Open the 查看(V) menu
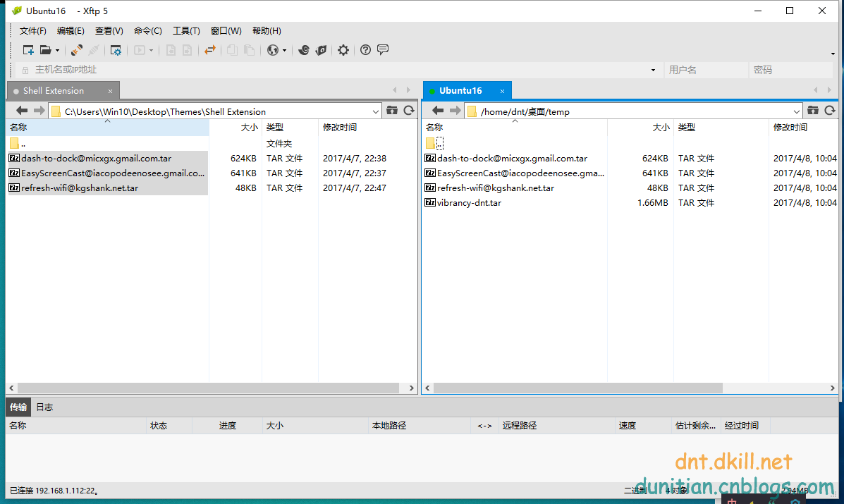Image resolution: width=844 pixels, height=504 pixels. tap(109, 30)
